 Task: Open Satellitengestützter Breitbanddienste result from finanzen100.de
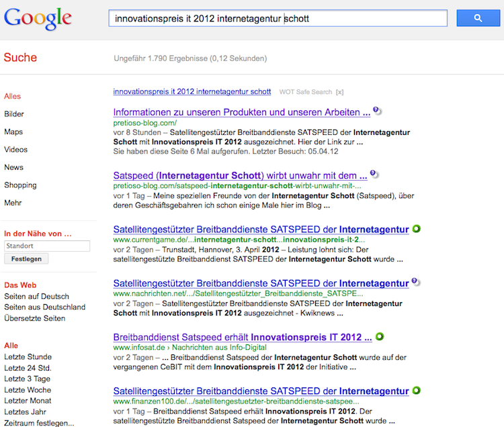[x=261, y=391]
